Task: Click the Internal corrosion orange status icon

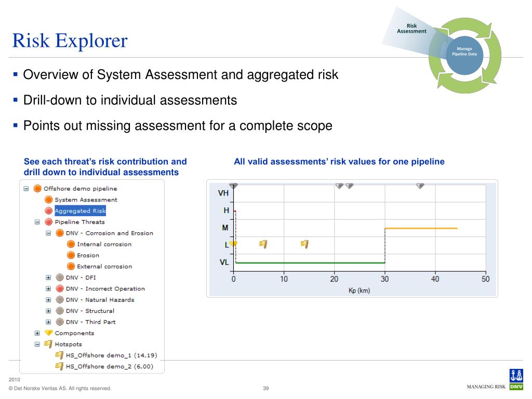Action: point(71,244)
